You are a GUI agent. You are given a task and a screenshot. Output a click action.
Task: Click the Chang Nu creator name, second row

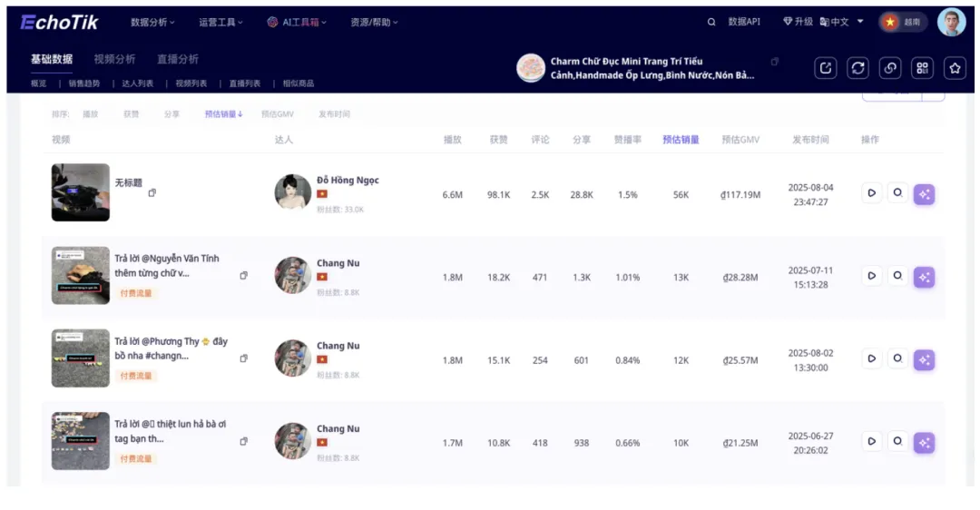[x=338, y=263]
